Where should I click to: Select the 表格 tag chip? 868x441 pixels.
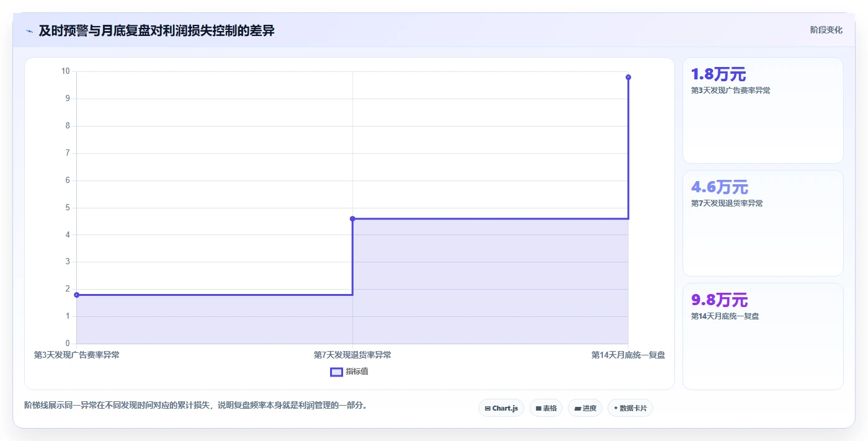[x=546, y=408]
